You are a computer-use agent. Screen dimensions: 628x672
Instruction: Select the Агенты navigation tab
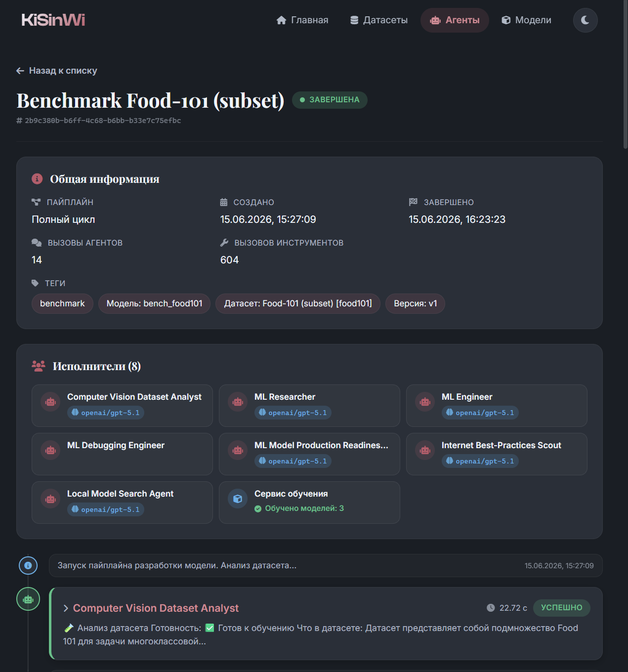[x=455, y=20]
